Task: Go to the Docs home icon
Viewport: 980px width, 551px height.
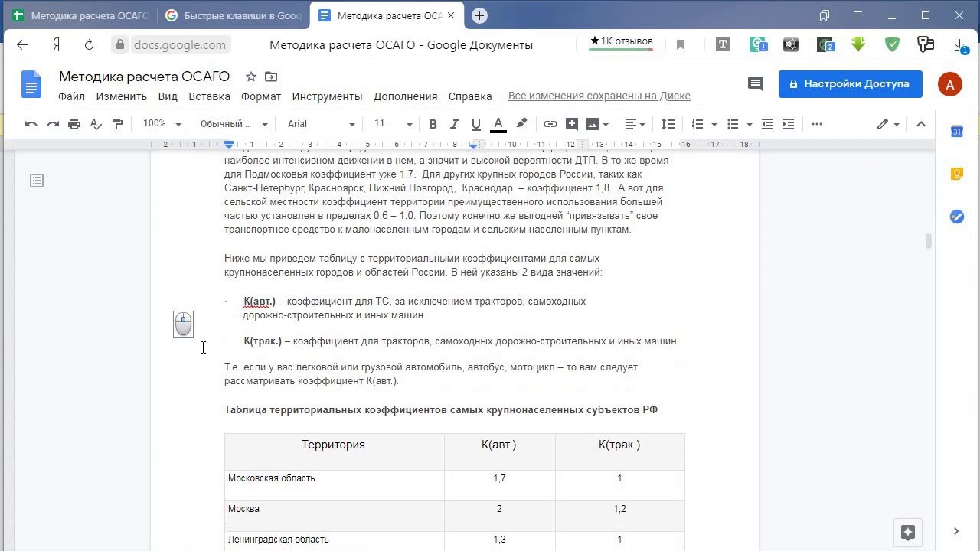Action: 31,84
